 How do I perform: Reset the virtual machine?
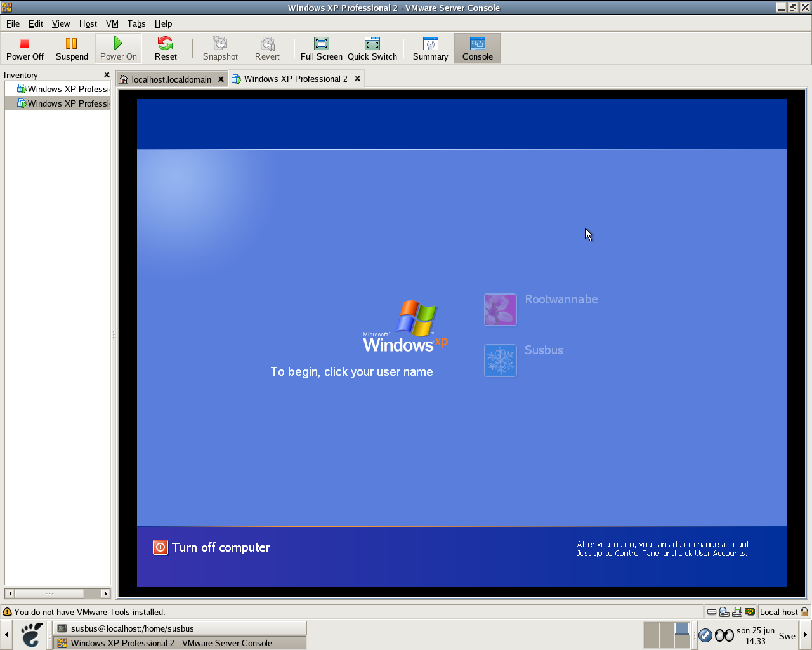pos(166,48)
